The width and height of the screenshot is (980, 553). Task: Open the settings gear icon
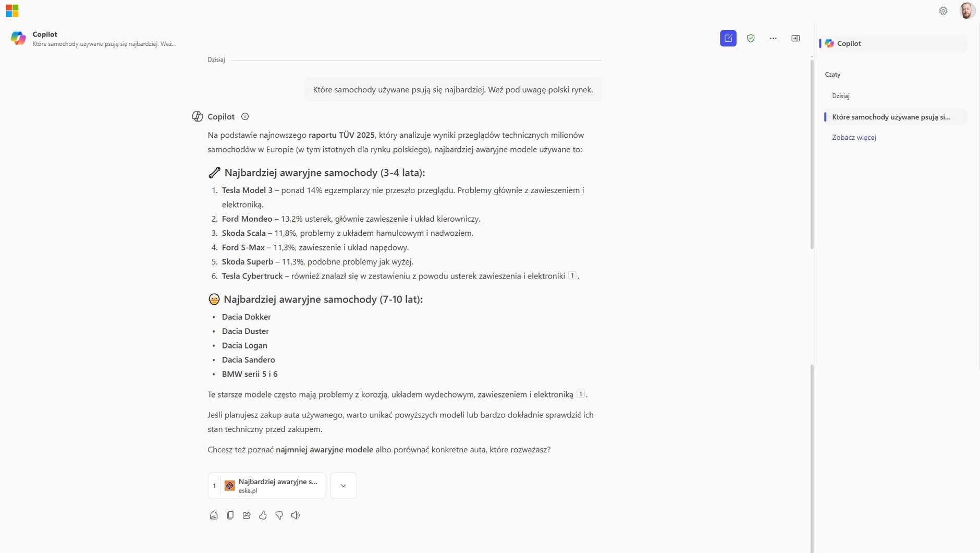point(943,10)
